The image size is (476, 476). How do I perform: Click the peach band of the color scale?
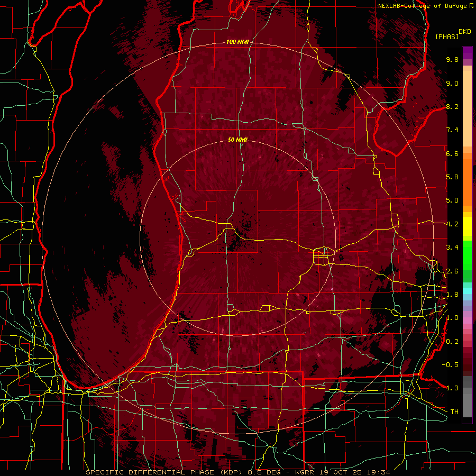coord(467,109)
